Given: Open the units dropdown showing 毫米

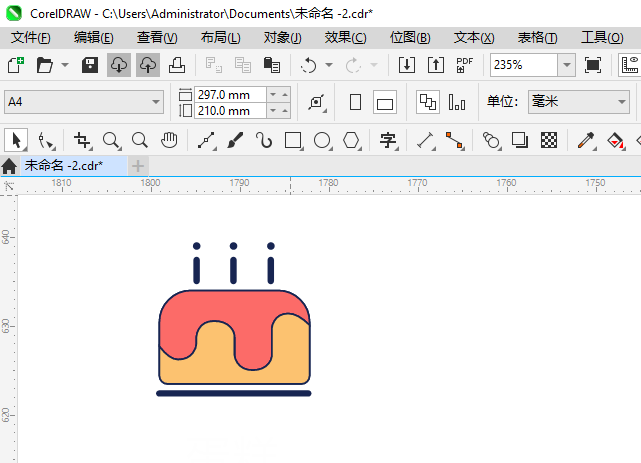Looking at the screenshot, I should pyautogui.click(x=579, y=102).
